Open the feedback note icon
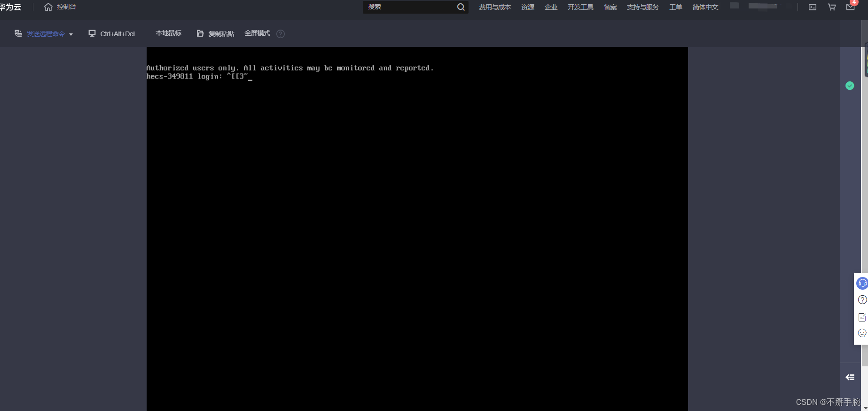This screenshot has height=411, width=868. (862, 317)
